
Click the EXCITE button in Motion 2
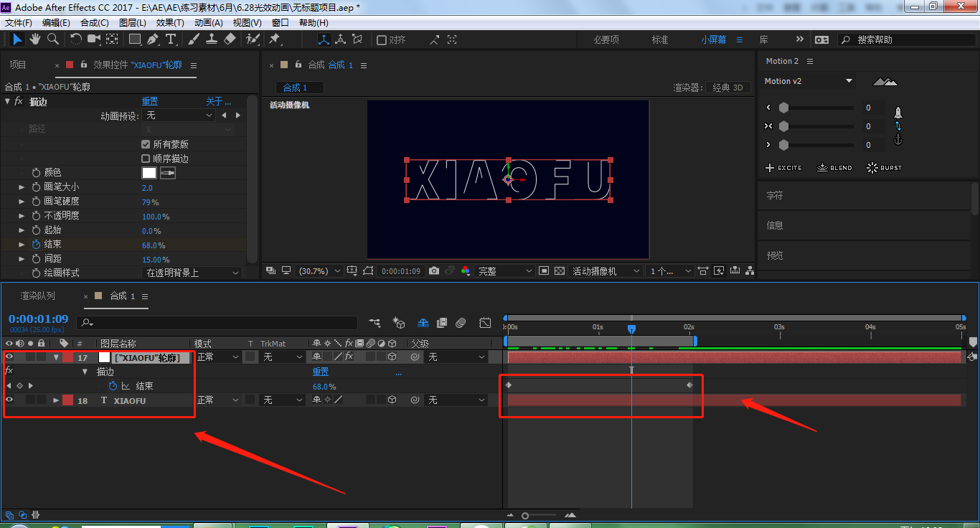(x=783, y=168)
